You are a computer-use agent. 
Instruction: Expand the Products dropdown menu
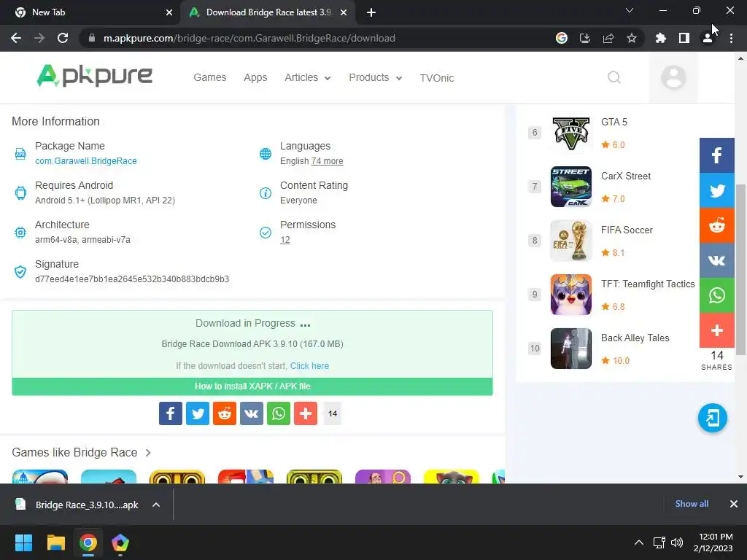click(x=376, y=77)
